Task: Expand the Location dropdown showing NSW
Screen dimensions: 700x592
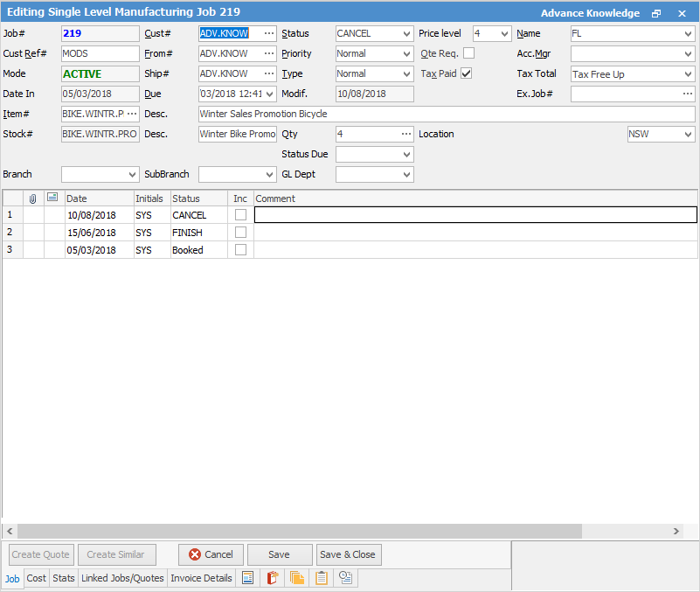Action: (x=689, y=135)
